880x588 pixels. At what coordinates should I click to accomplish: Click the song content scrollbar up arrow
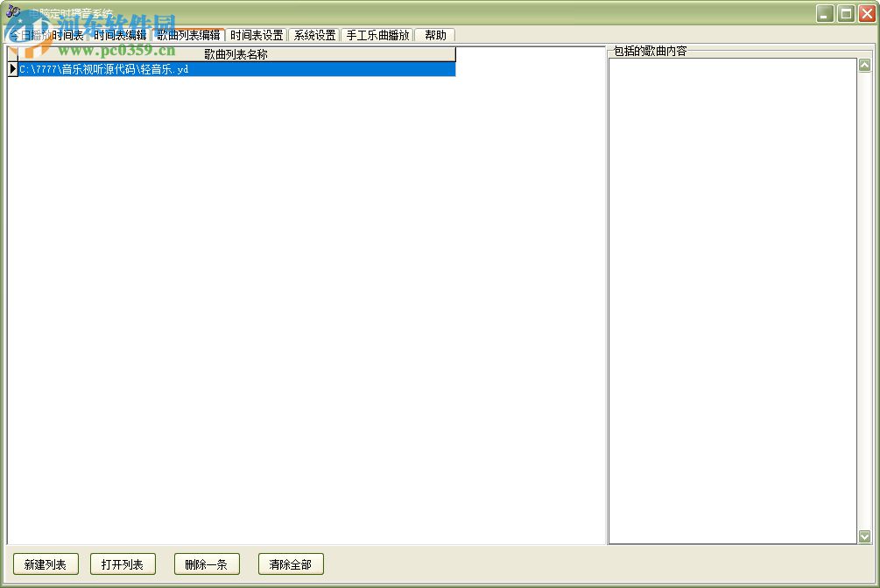pyautogui.click(x=865, y=65)
